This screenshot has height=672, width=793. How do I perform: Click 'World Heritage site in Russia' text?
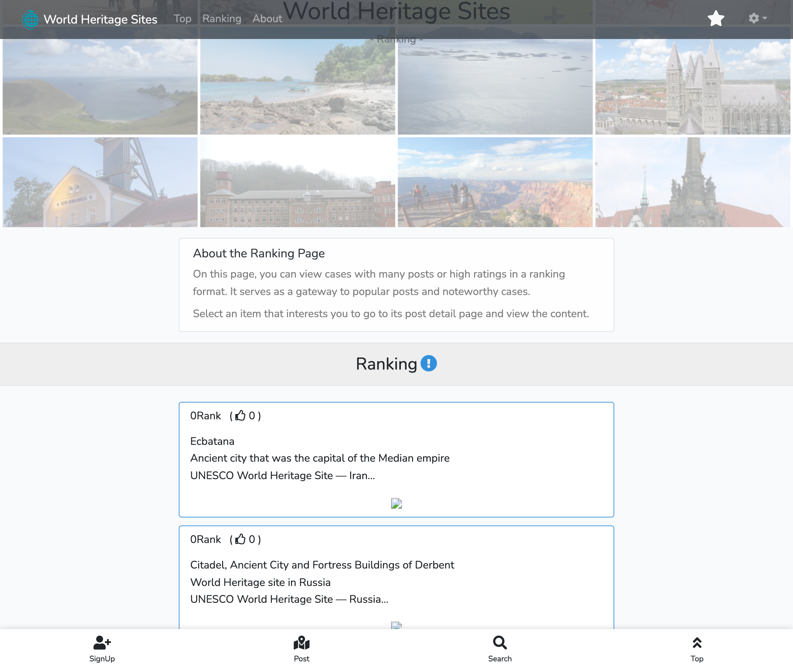(260, 582)
